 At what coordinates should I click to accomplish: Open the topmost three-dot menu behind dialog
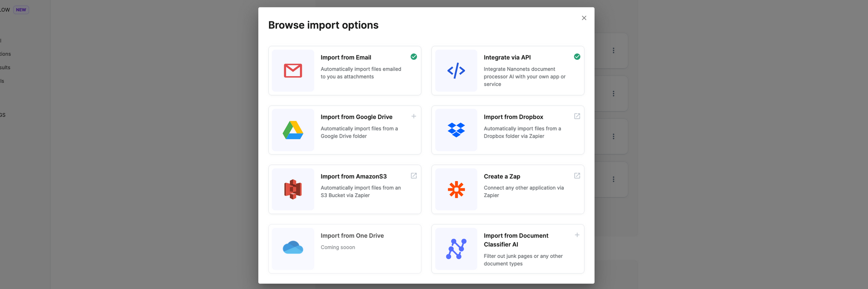click(613, 51)
